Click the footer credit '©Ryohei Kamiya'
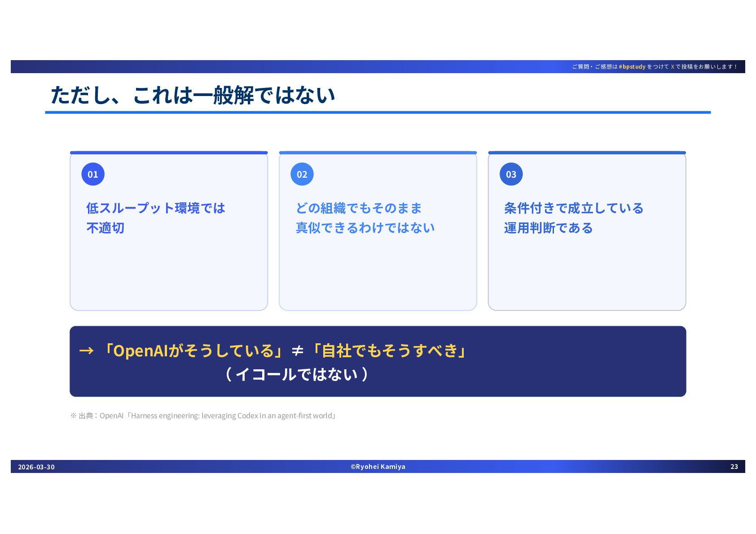This screenshot has height=534, width=756. tap(378, 467)
